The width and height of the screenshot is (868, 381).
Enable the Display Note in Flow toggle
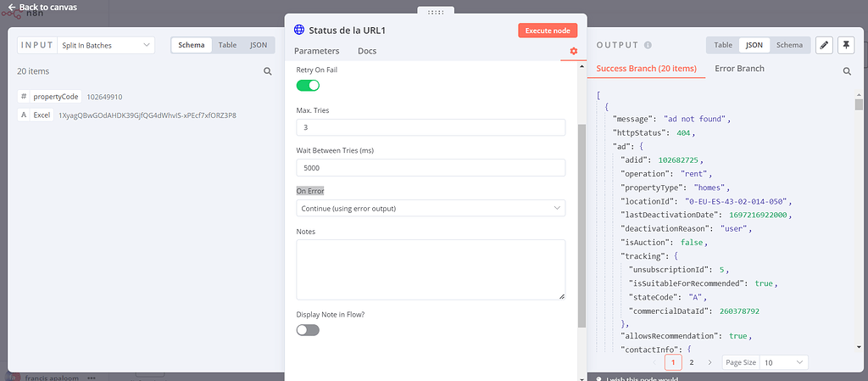coord(308,330)
